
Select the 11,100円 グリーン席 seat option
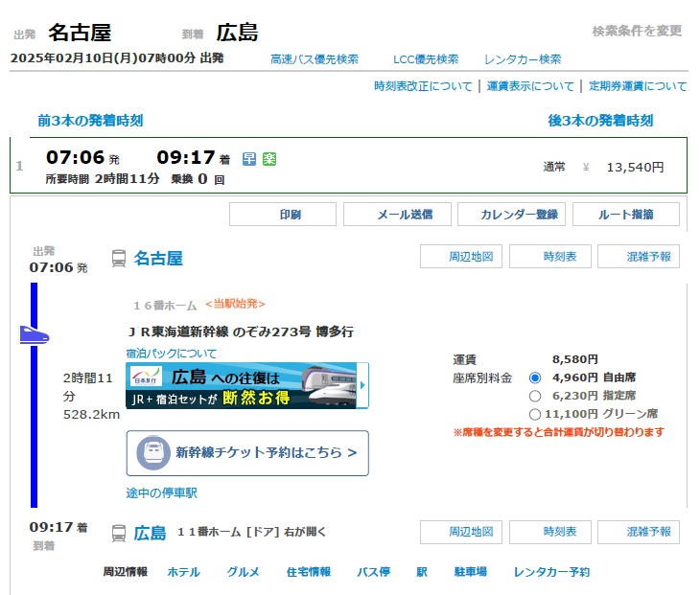(535, 414)
